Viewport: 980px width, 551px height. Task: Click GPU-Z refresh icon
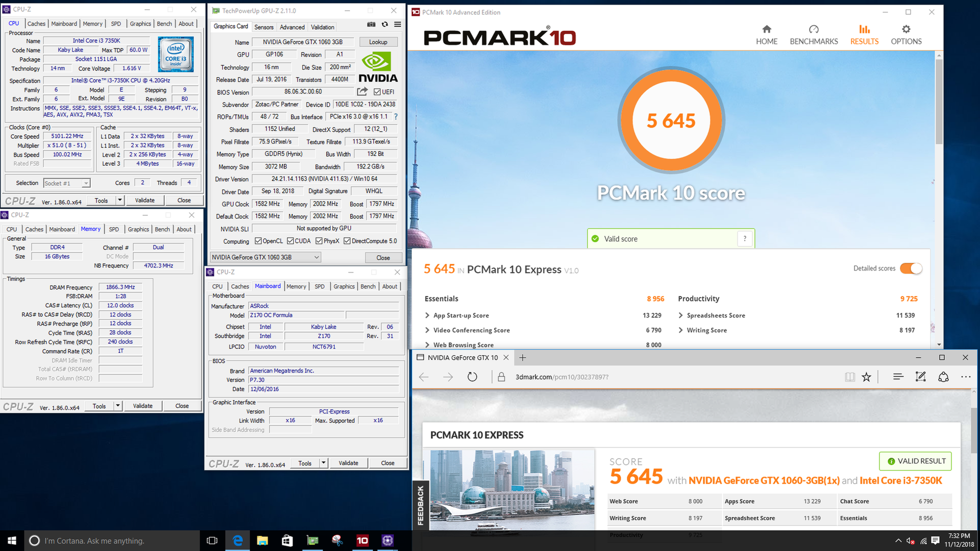pyautogui.click(x=385, y=24)
